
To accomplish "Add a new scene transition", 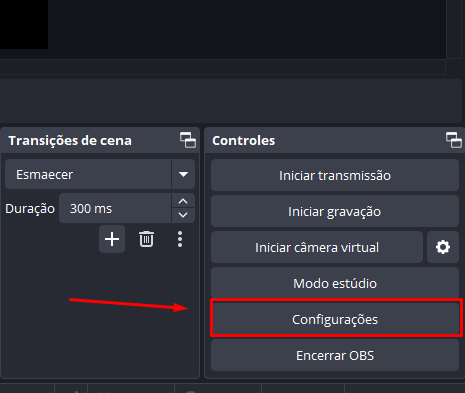I will [112, 239].
